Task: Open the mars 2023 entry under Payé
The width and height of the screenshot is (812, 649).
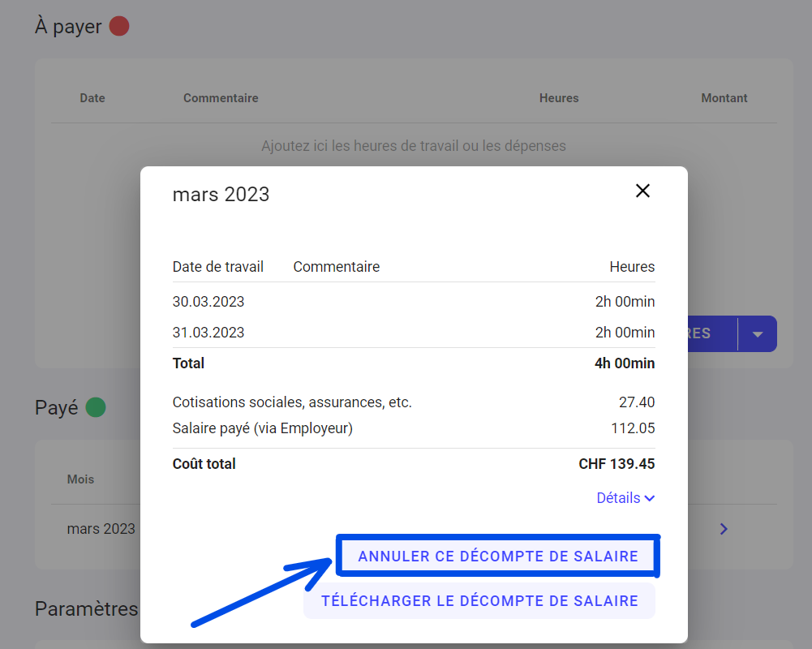Action: 101,529
